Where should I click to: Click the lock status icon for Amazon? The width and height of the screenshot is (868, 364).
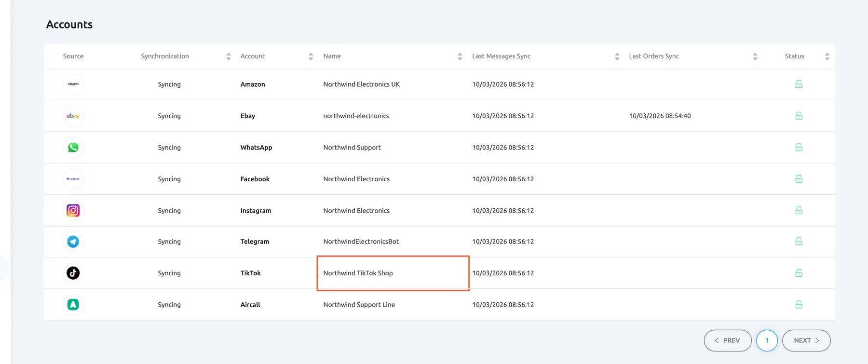pyautogui.click(x=799, y=84)
